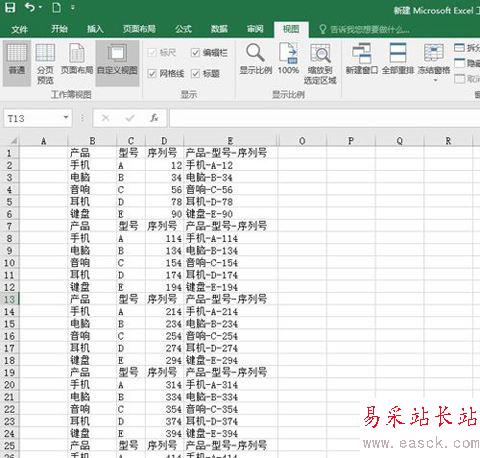This screenshot has width=480, height=458.
Task: Click cell 键盘-E-90
Action: tap(230, 214)
